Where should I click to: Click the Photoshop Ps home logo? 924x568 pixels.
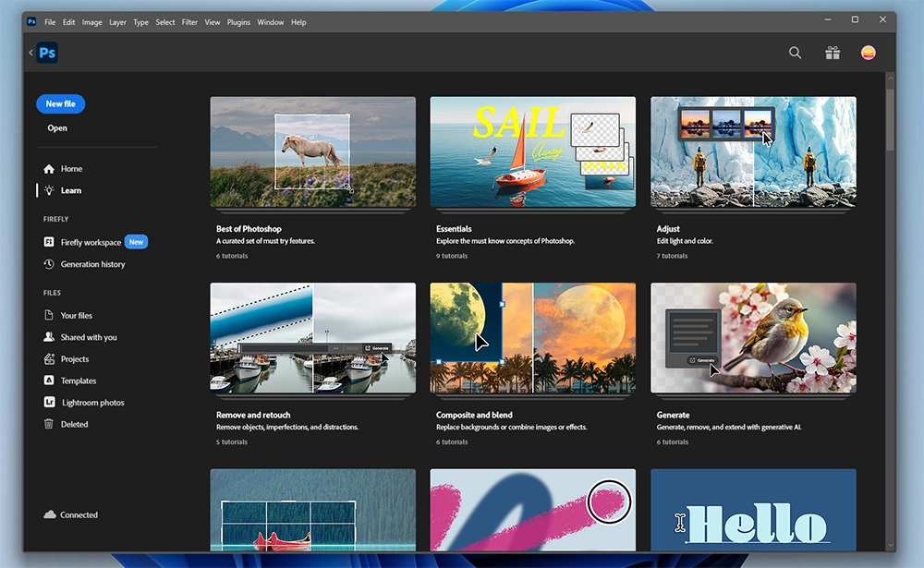coord(47,53)
